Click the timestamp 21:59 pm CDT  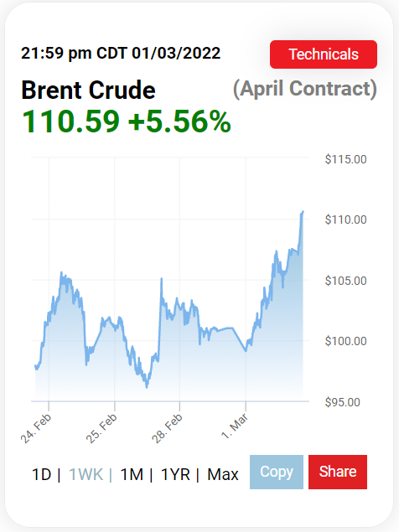click(x=74, y=54)
